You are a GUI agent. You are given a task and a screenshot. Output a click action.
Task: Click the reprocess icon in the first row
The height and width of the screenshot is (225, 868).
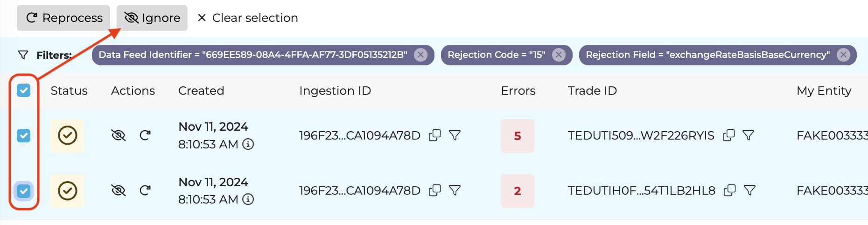pyautogui.click(x=145, y=135)
